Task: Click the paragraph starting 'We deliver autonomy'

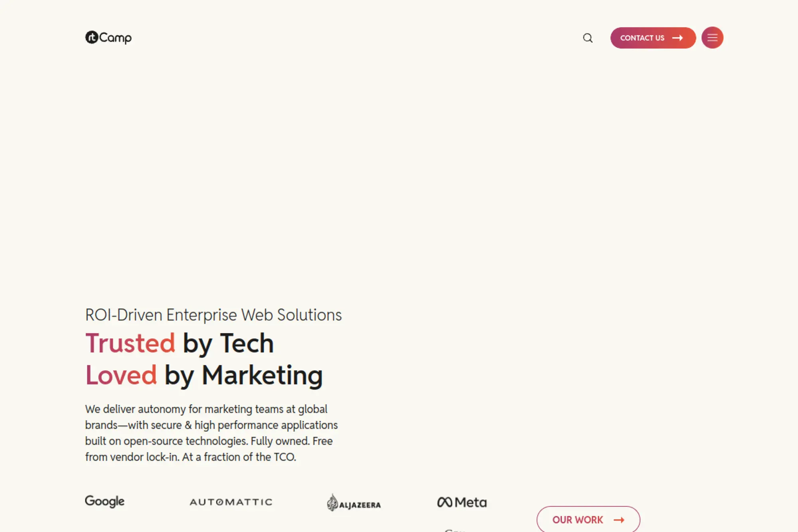Action: click(211, 433)
